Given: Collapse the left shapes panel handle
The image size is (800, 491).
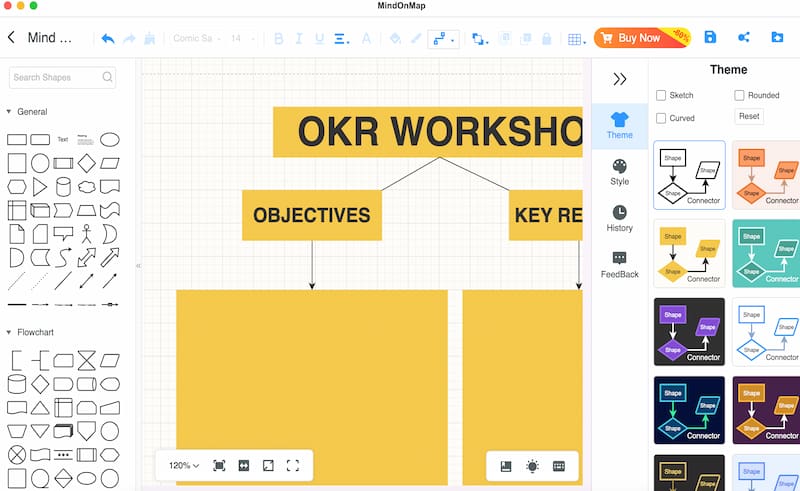Looking at the screenshot, I should pos(138,265).
